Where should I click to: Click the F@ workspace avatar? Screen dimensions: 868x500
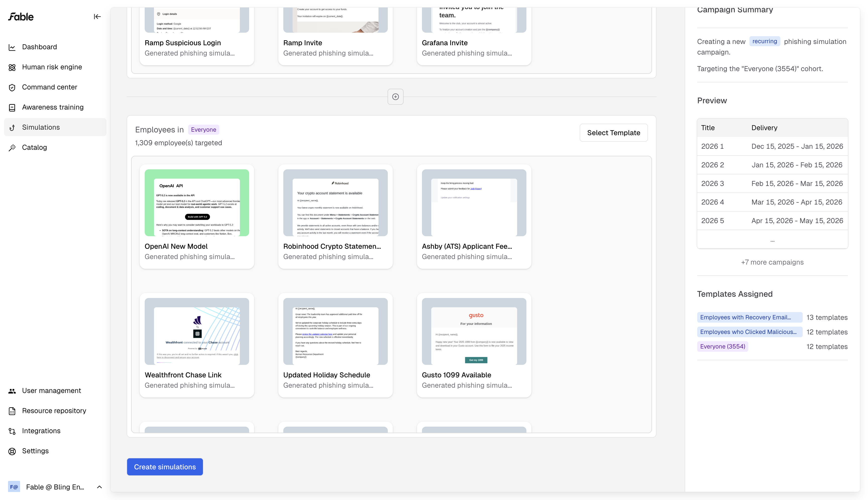click(14, 487)
